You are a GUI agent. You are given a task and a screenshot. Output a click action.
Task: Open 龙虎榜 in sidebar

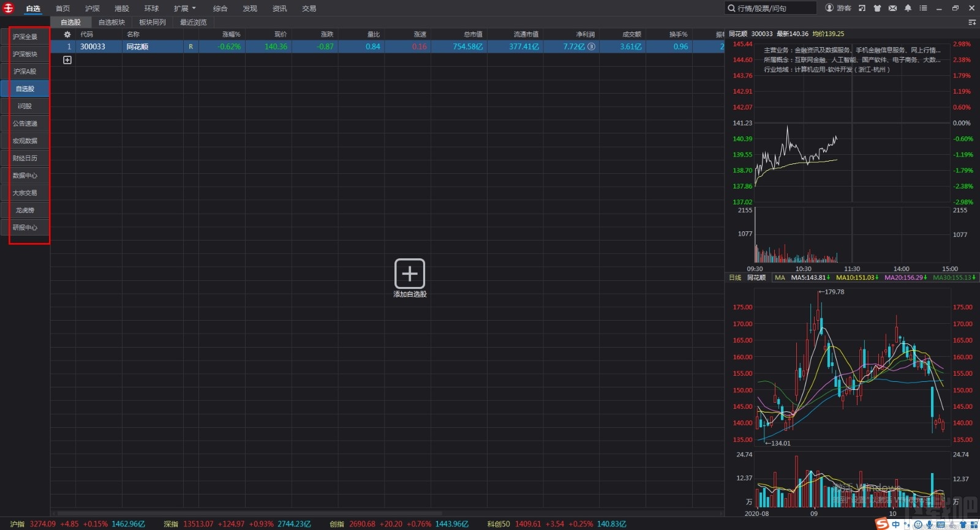(25, 210)
